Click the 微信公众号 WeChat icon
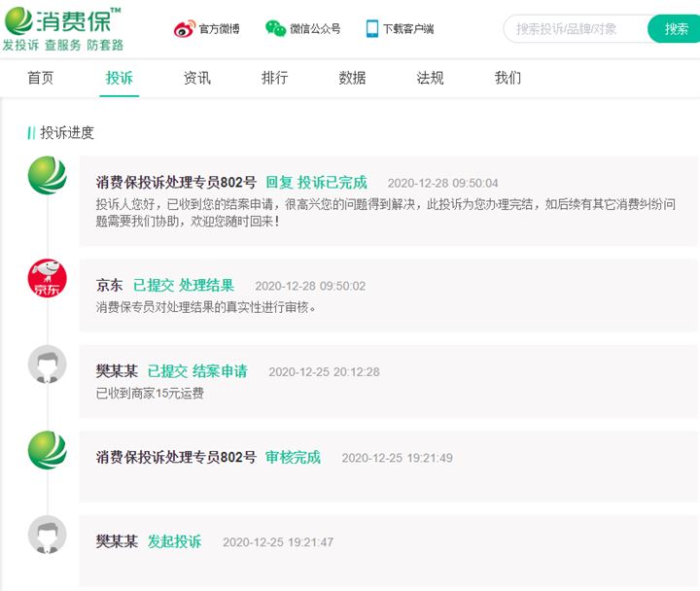 (x=275, y=28)
